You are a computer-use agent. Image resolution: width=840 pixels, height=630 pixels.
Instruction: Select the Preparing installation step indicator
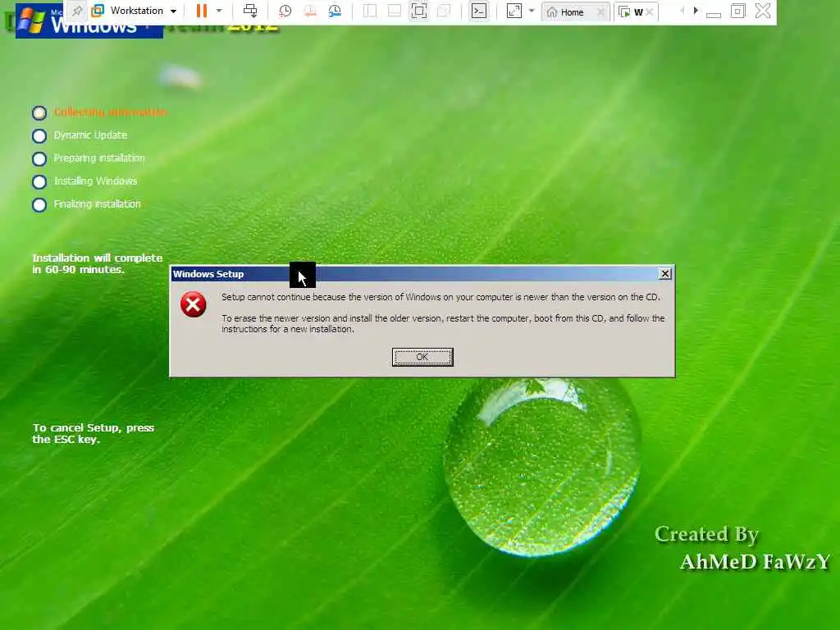pyautogui.click(x=39, y=159)
